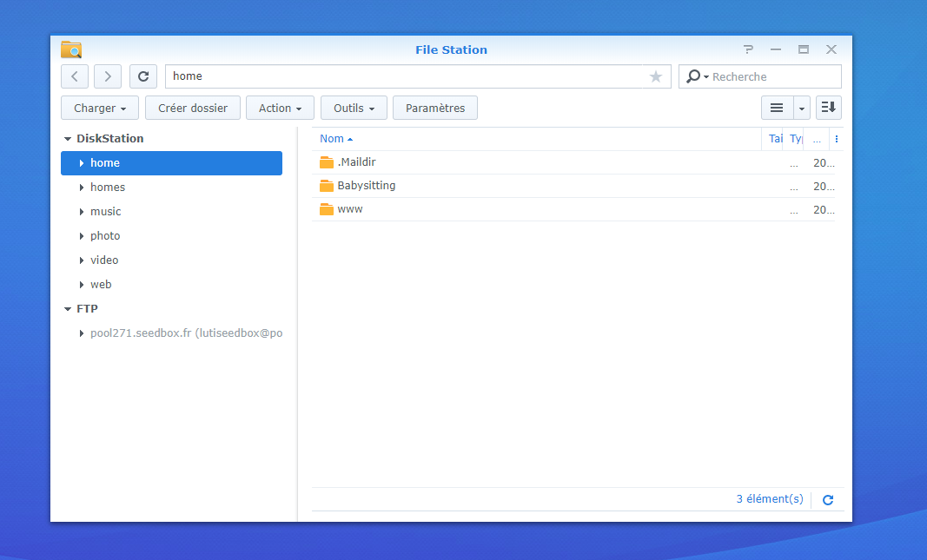Select the video shared folder
This screenshot has height=560, width=927.
104,260
